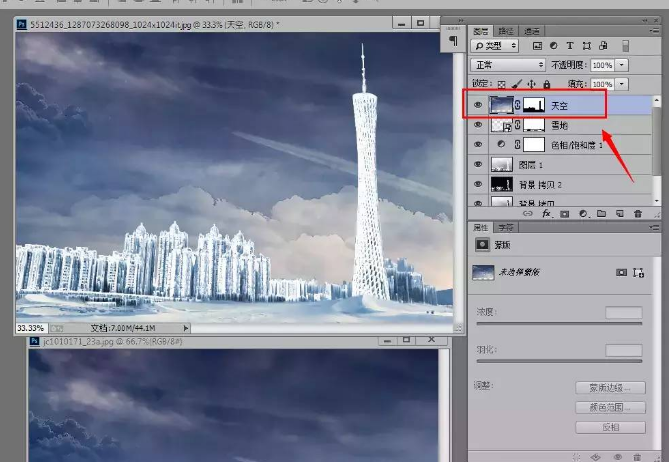Screen dimensions: 669x462
Task: Switch to the 图层 (Layers) tab
Action: (481, 31)
